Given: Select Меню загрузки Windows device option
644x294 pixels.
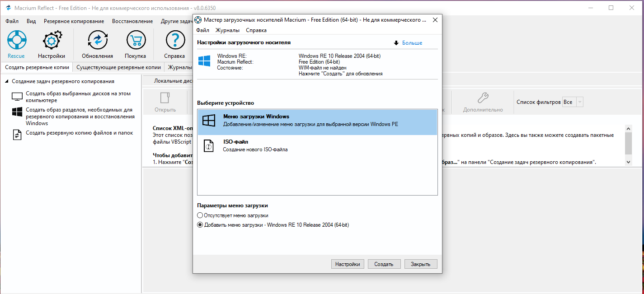Looking at the screenshot, I should click(317, 120).
